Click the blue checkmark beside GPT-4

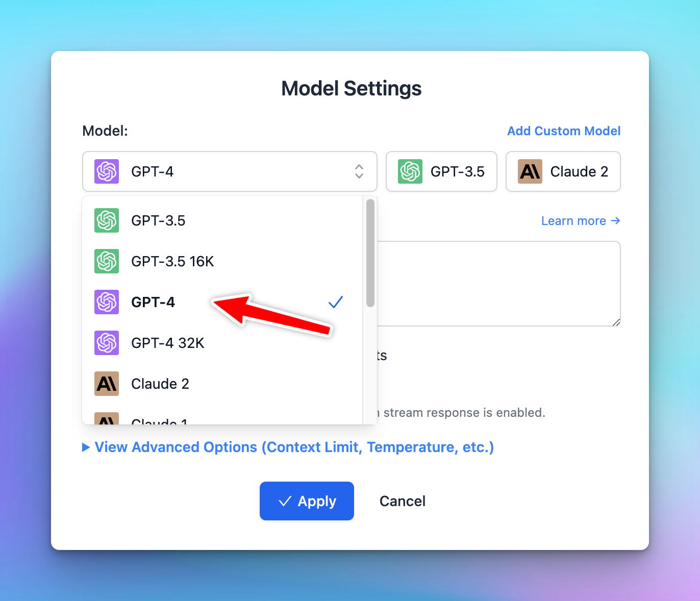pyautogui.click(x=335, y=302)
